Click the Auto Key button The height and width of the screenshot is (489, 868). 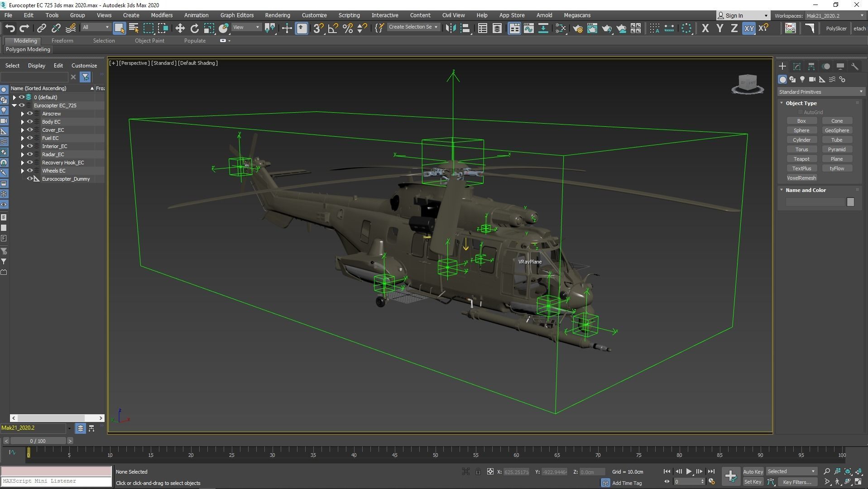click(753, 472)
